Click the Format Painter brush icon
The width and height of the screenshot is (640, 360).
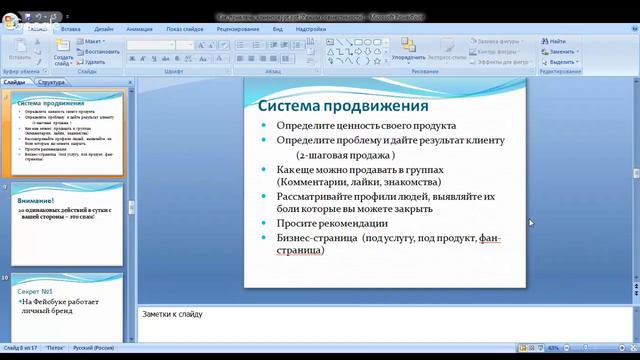[x=38, y=62]
